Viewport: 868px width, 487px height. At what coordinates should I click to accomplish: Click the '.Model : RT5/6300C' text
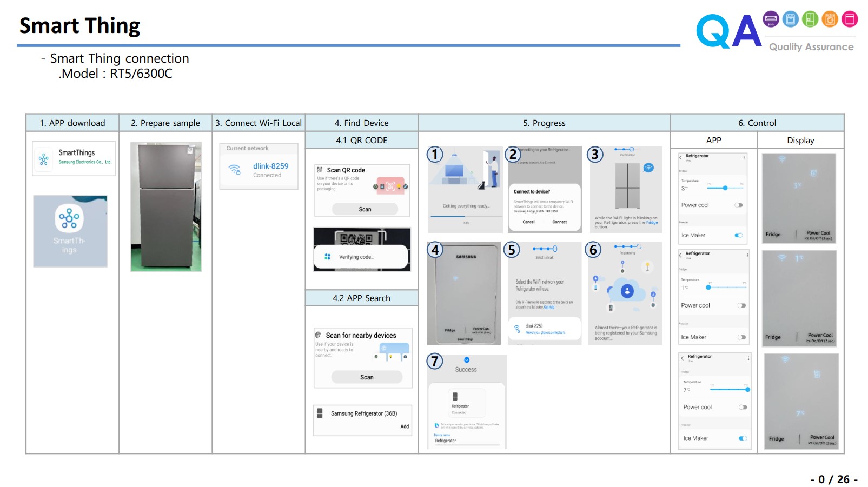coord(116,74)
